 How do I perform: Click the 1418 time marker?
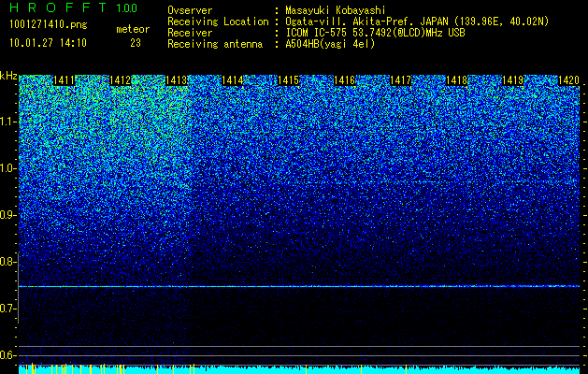(x=457, y=80)
